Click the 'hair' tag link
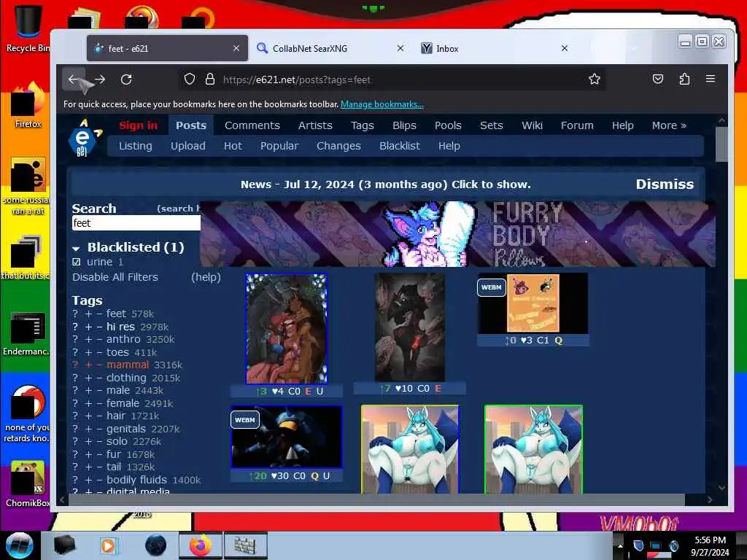Image resolution: width=747 pixels, height=560 pixels. coord(116,416)
